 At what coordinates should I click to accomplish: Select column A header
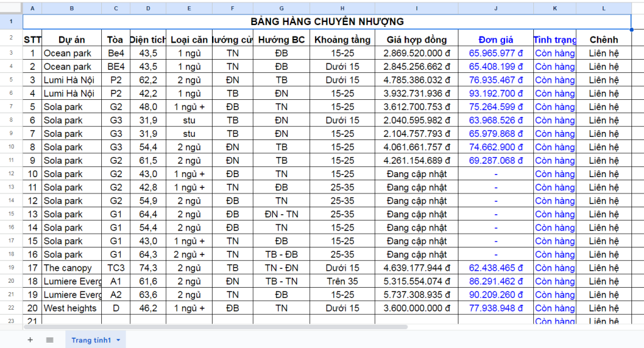[x=32, y=8]
